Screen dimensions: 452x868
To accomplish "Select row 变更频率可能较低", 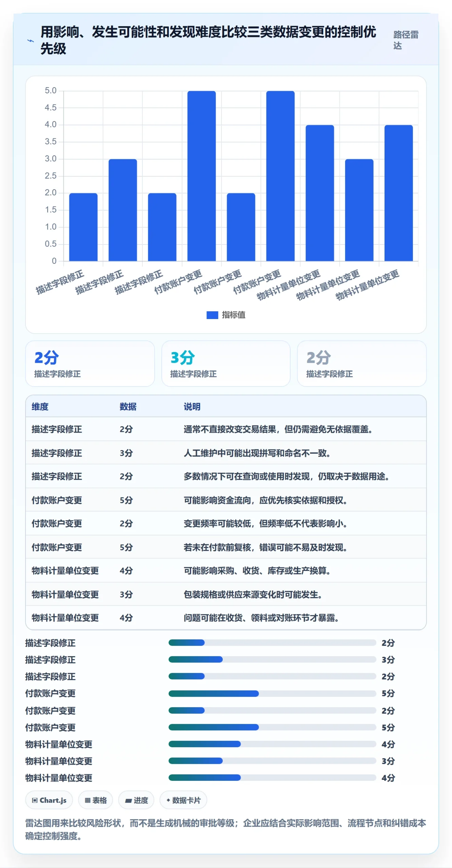I will [226, 524].
